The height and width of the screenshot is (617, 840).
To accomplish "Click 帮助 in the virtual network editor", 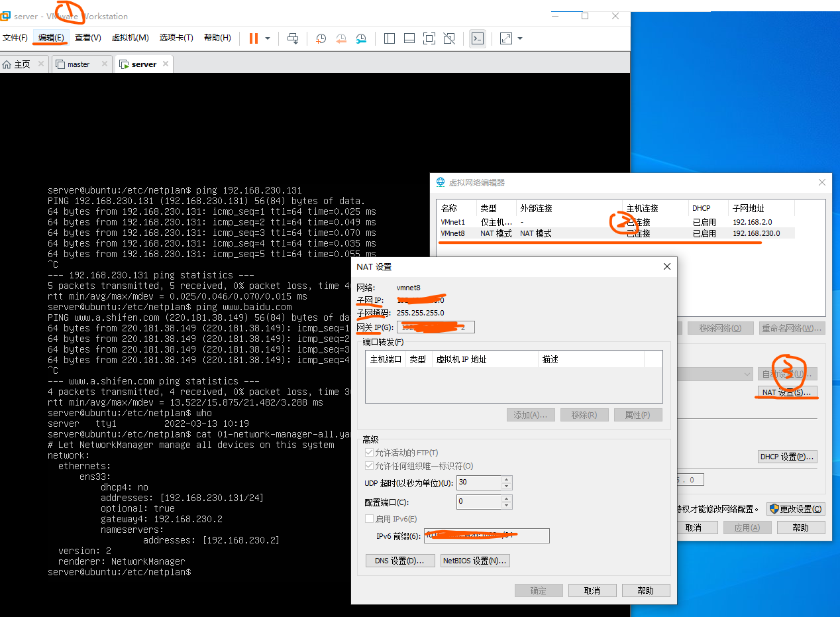I will tap(800, 528).
